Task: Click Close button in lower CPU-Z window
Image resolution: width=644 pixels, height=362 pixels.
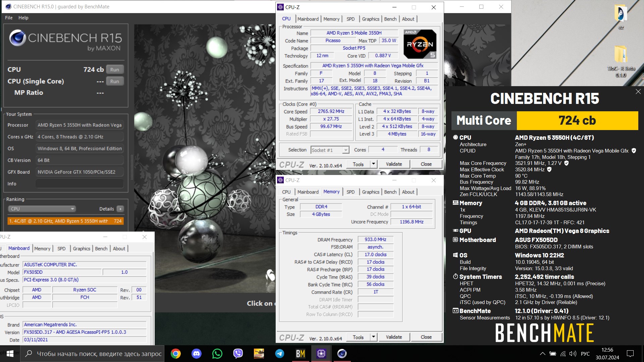Action: click(x=426, y=337)
